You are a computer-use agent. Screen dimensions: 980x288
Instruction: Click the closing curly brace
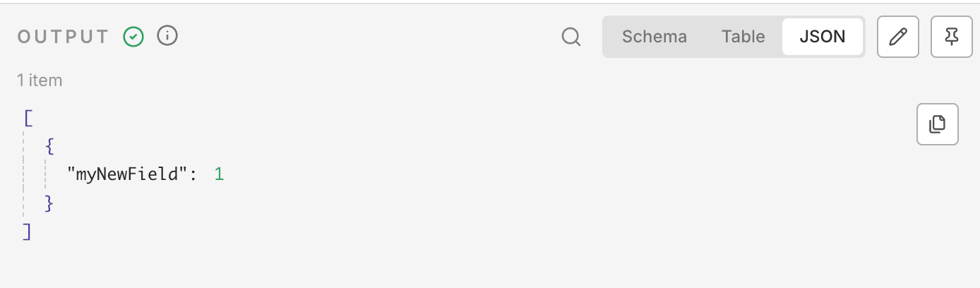(49, 203)
